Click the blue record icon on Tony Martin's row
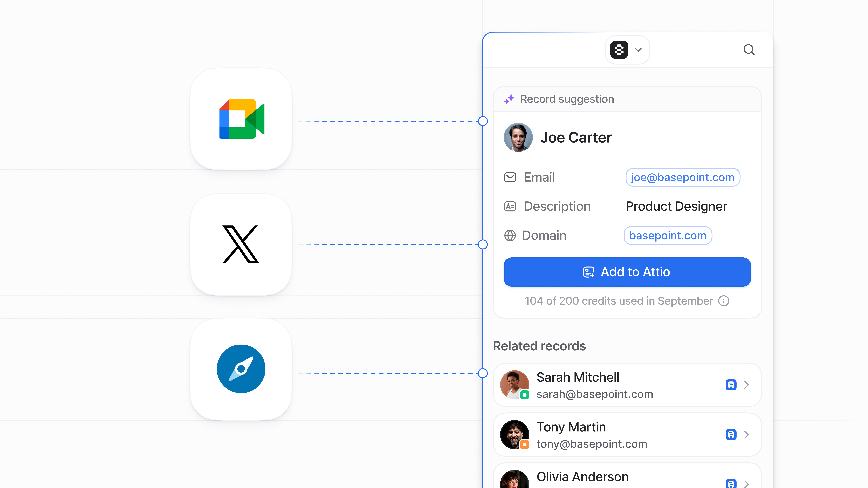 click(731, 434)
